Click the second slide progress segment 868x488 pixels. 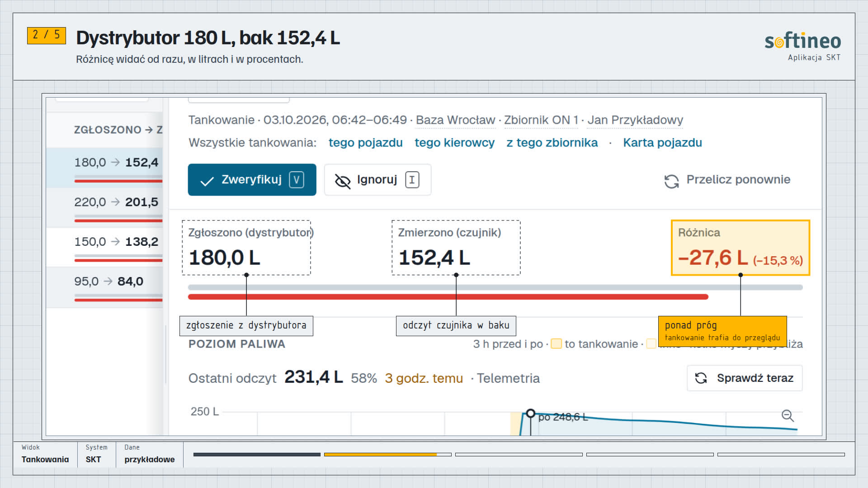tap(388, 455)
